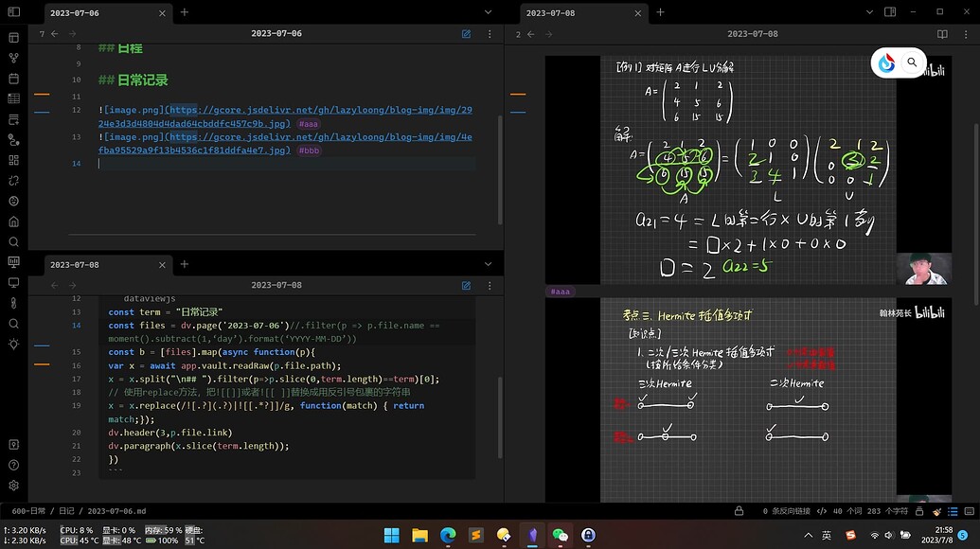
Task: Click the smiley face icon in the ribbon
Action: pos(14,201)
